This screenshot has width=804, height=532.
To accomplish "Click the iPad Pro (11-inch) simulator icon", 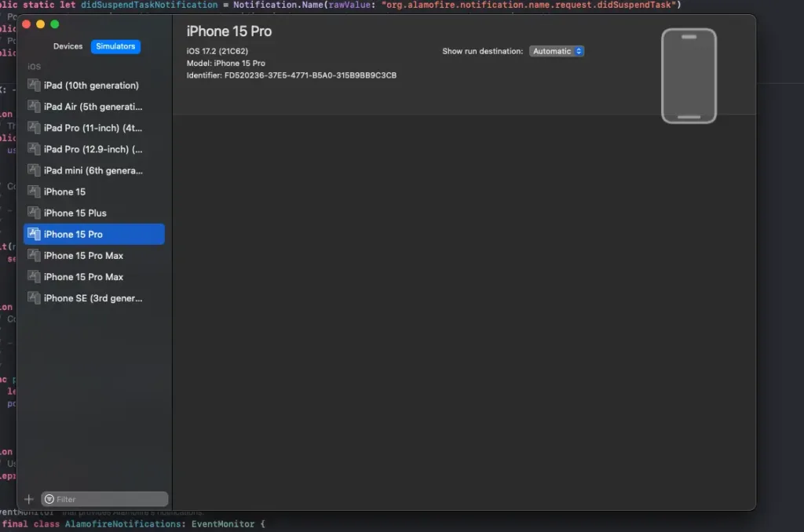I will click(x=34, y=128).
